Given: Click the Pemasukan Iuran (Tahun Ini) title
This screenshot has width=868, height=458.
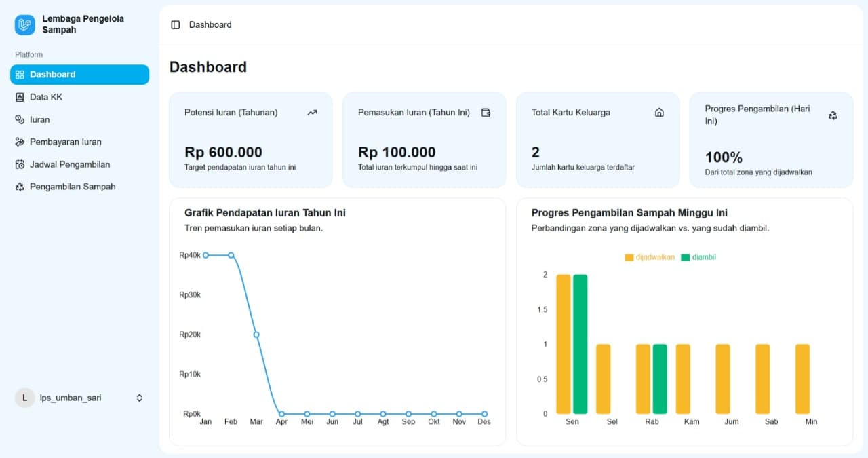Looking at the screenshot, I should [414, 113].
